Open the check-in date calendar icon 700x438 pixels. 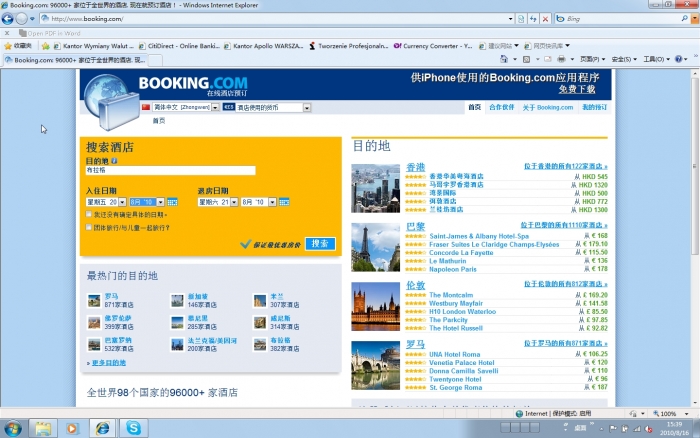click(173, 202)
